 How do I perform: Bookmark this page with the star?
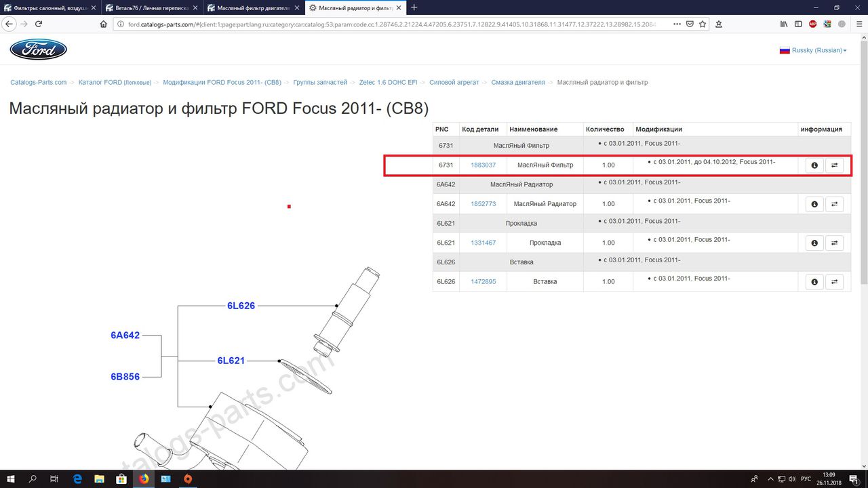pyautogui.click(x=703, y=24)
